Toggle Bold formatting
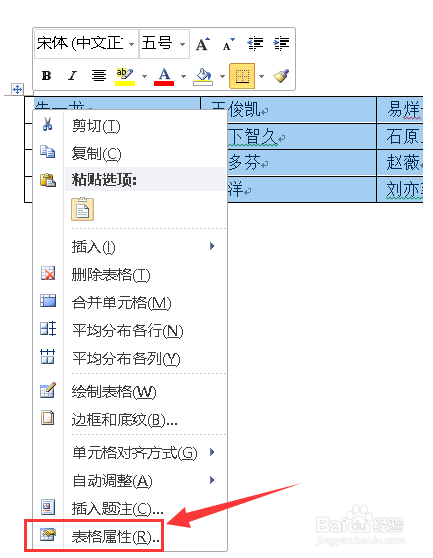 pos(46,75)
